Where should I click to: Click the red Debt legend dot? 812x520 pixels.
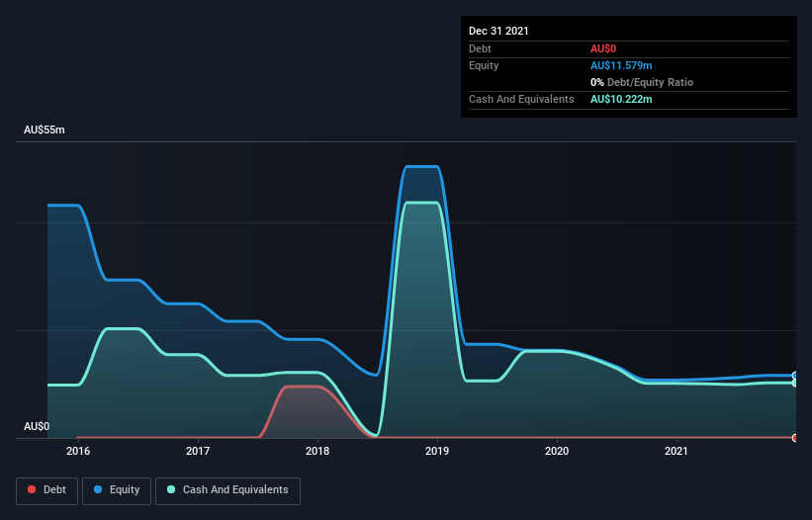[x=32, y=489]
